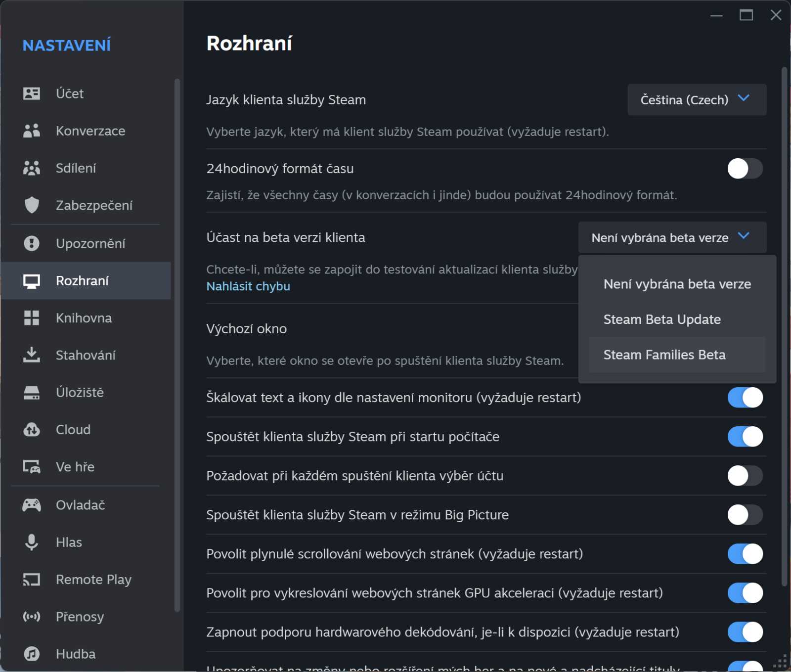
Task: Switch to Konverzace settings
Action: [x=86, y=131]
